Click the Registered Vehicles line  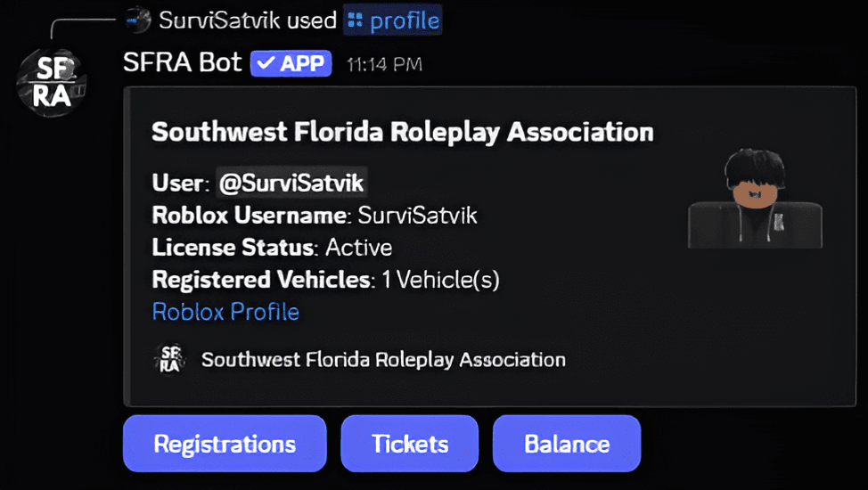pos(326,280)
